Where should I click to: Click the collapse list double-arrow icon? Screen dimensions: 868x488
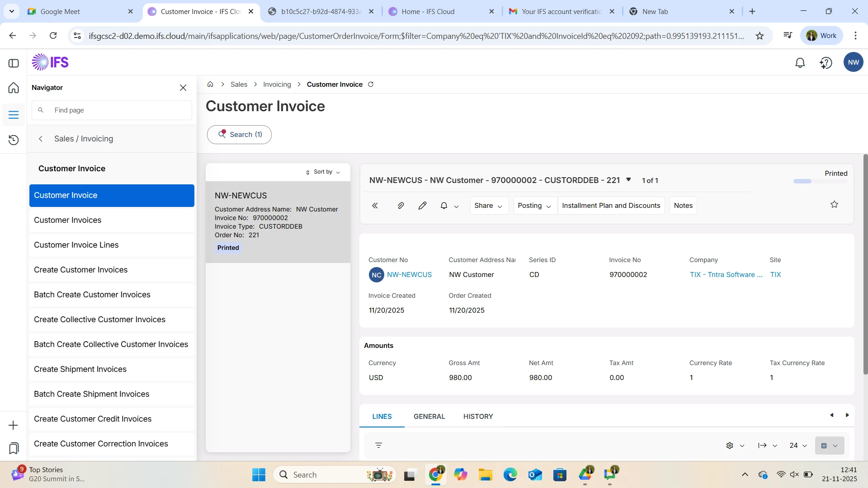point(375,206)
